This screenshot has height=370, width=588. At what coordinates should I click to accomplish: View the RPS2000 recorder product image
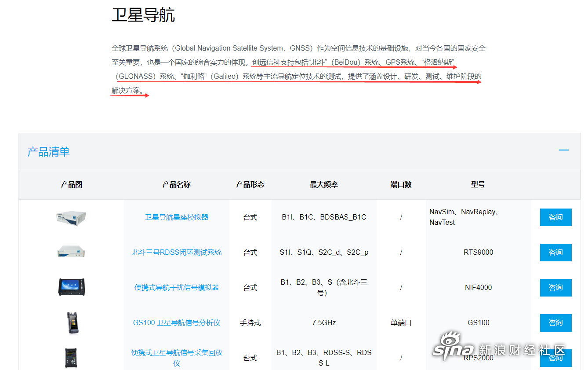(71, 357)
